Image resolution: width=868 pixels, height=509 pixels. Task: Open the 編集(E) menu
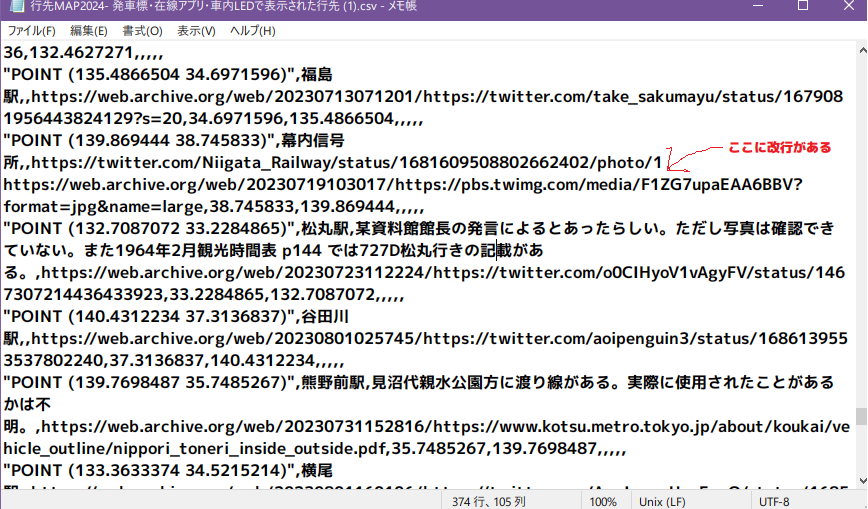coord(89,31)
